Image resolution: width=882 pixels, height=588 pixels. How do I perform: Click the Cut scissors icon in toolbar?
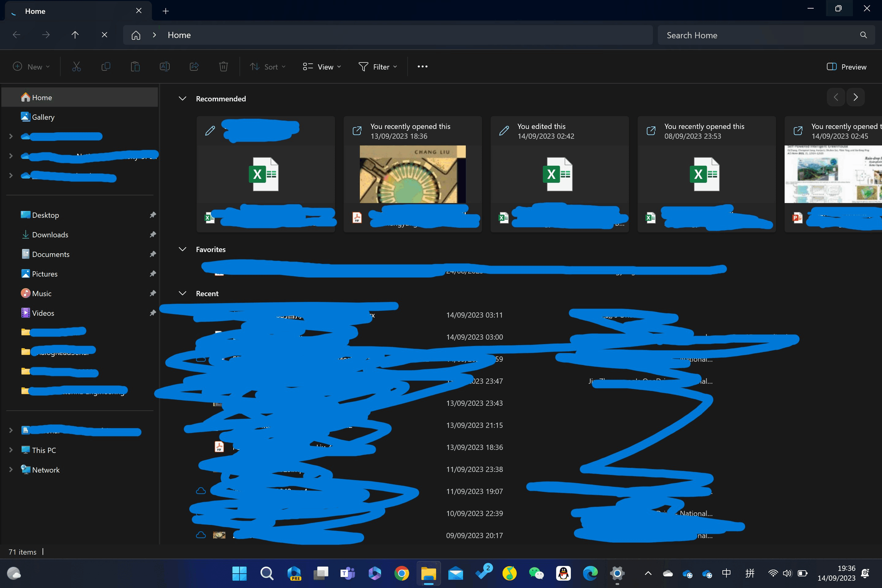coord(77,67)
